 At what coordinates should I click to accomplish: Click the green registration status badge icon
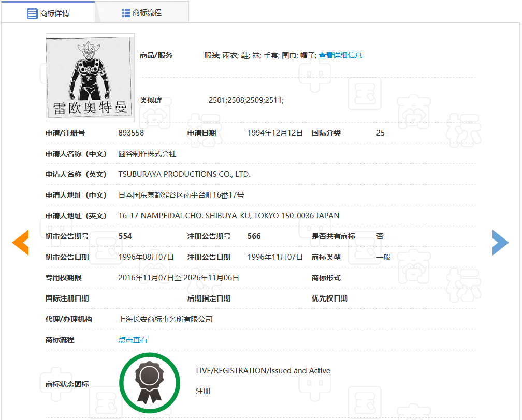150,383
